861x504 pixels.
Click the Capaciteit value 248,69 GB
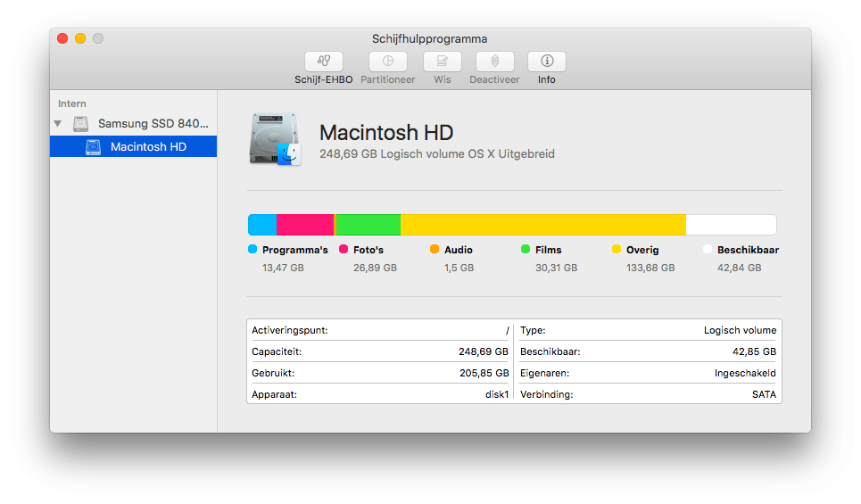tap(484, 352)
